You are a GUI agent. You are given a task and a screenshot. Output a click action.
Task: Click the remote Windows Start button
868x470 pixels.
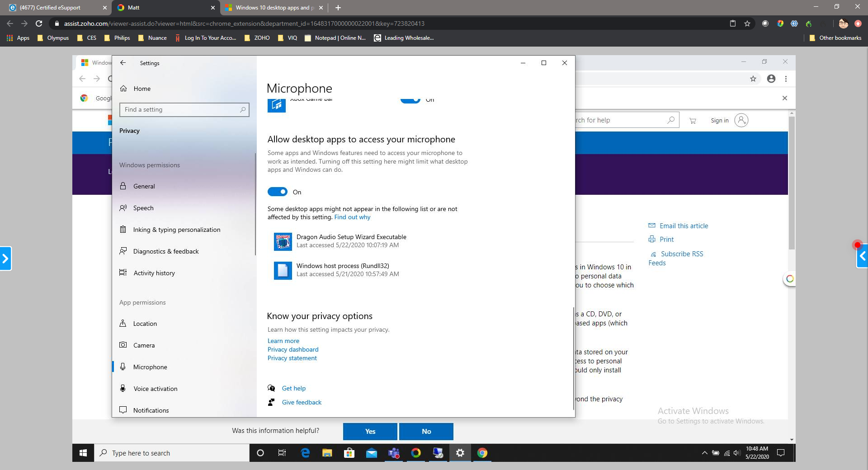[x=83, y=453]
